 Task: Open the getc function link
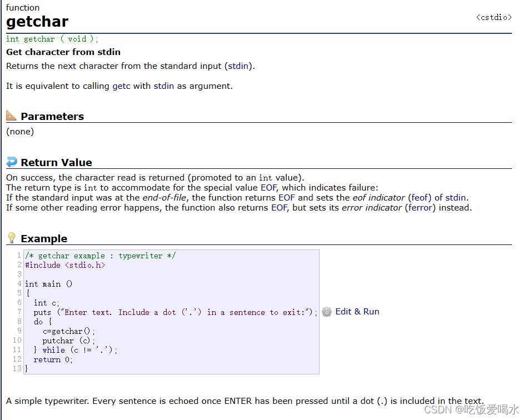pyautogui.click(x=121, y=86)
